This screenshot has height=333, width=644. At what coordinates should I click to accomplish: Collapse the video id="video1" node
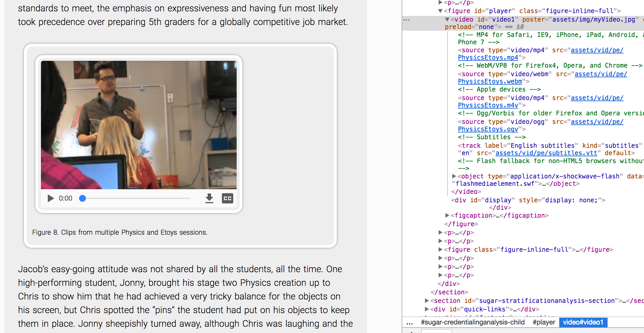point(447,20)
